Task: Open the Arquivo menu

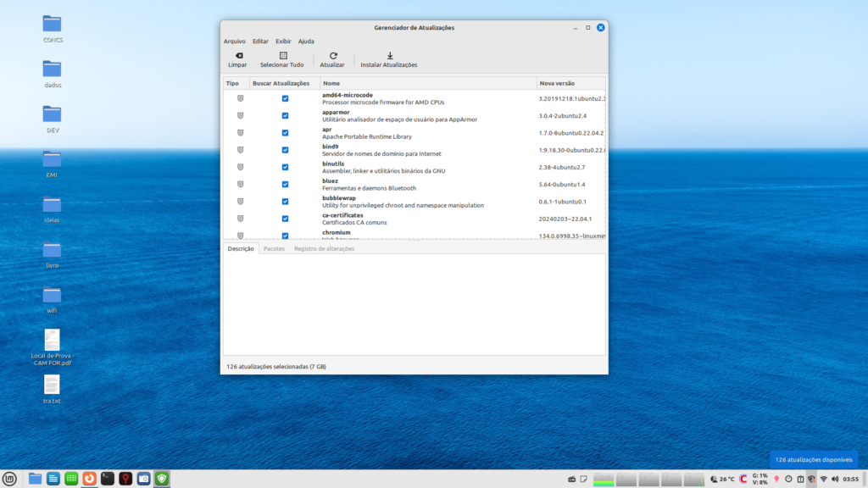Action: tap(234, 41)
